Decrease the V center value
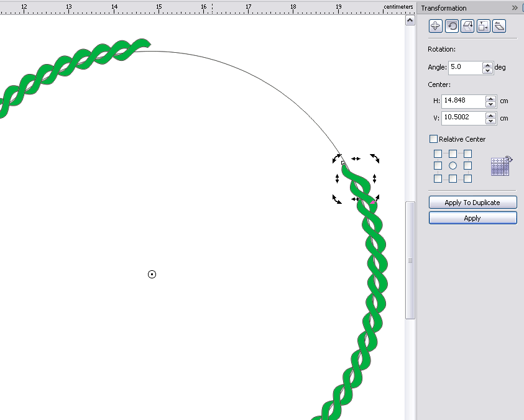Screen dimensions: 524x420 point(490,121)
